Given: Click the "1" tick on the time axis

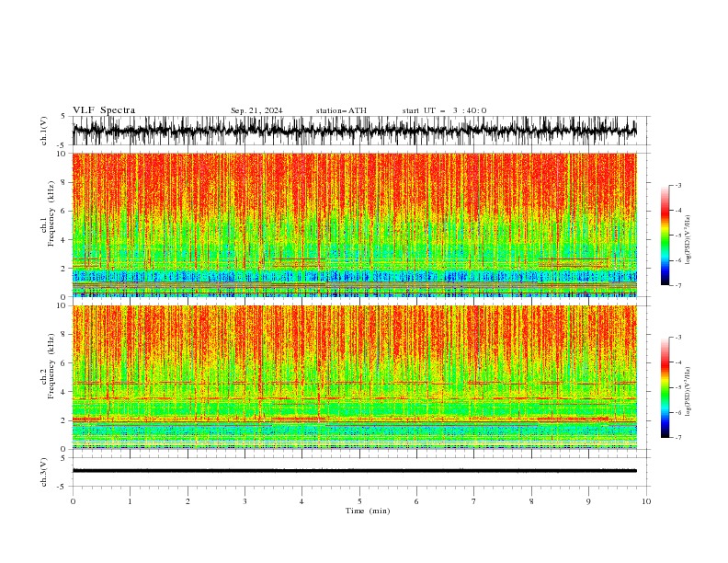Looking at the screenshot, I should (x=130, y=501).
